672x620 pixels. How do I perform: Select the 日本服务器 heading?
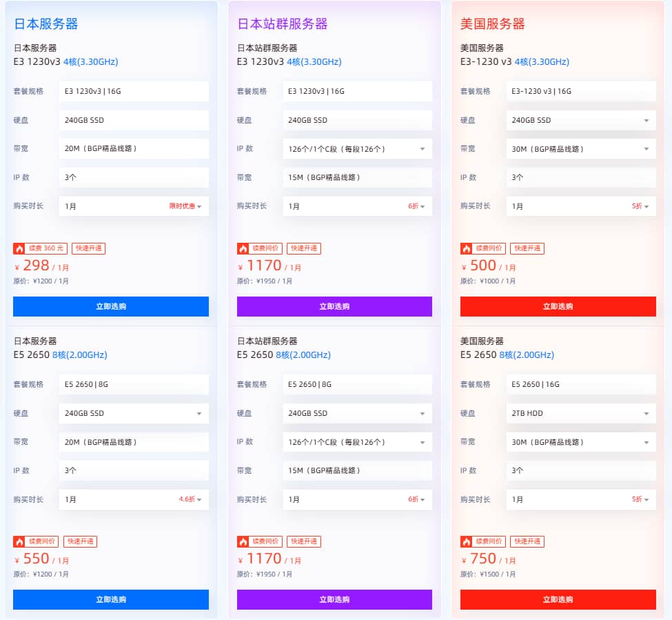tap(44, 23)
